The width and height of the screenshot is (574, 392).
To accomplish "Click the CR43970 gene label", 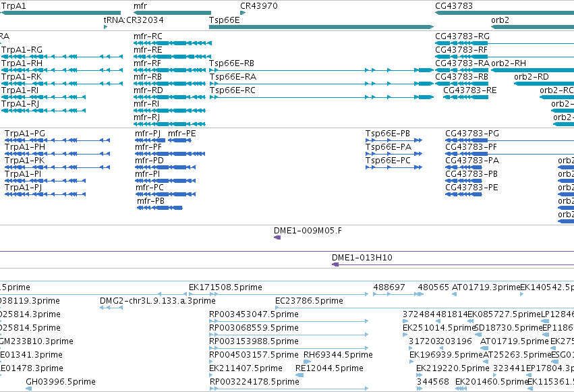I will (259, 6).
